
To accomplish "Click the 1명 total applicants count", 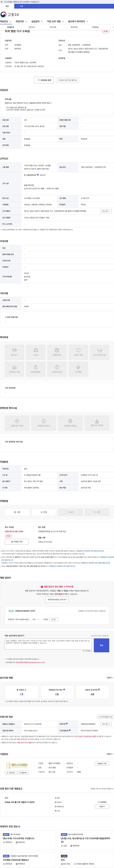I will (x=21, y=694).
